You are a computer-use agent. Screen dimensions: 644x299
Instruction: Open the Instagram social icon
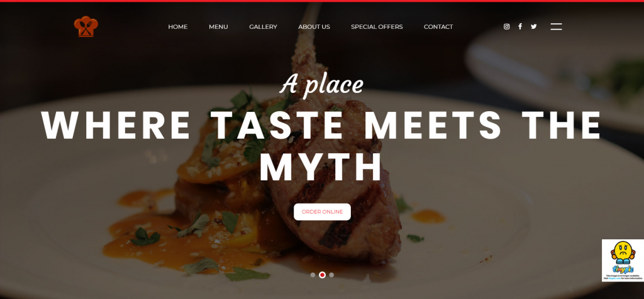507,26
